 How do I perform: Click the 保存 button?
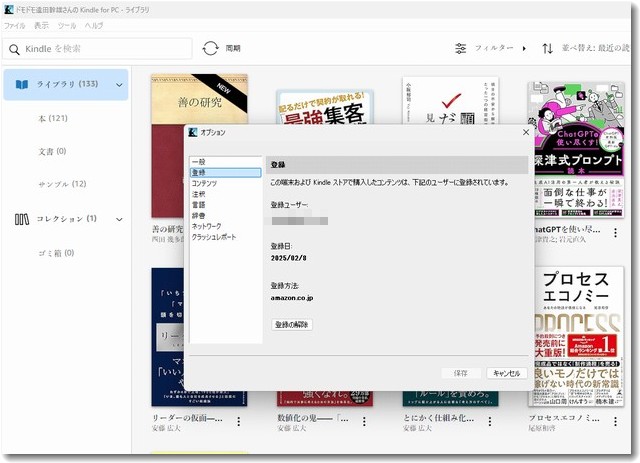pyautogui.click(x=461, y=373)
